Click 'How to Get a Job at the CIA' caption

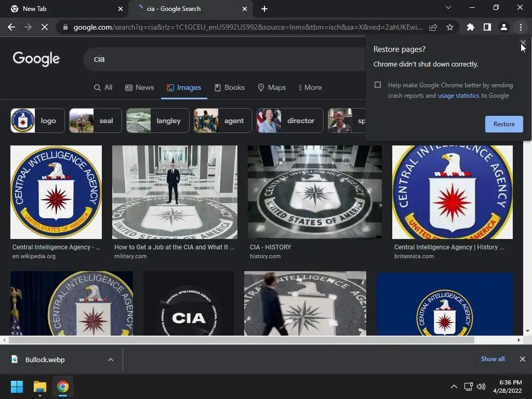175,247
